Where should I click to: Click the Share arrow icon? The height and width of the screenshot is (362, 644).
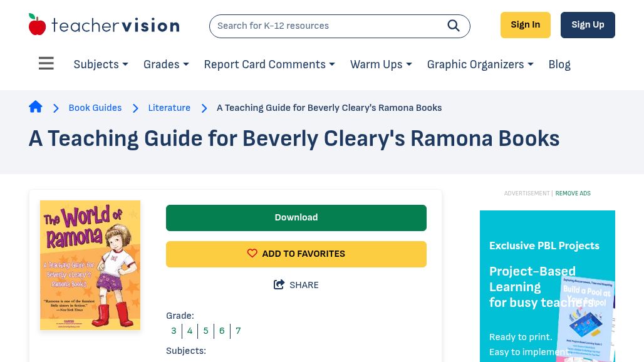click(279, 285)
